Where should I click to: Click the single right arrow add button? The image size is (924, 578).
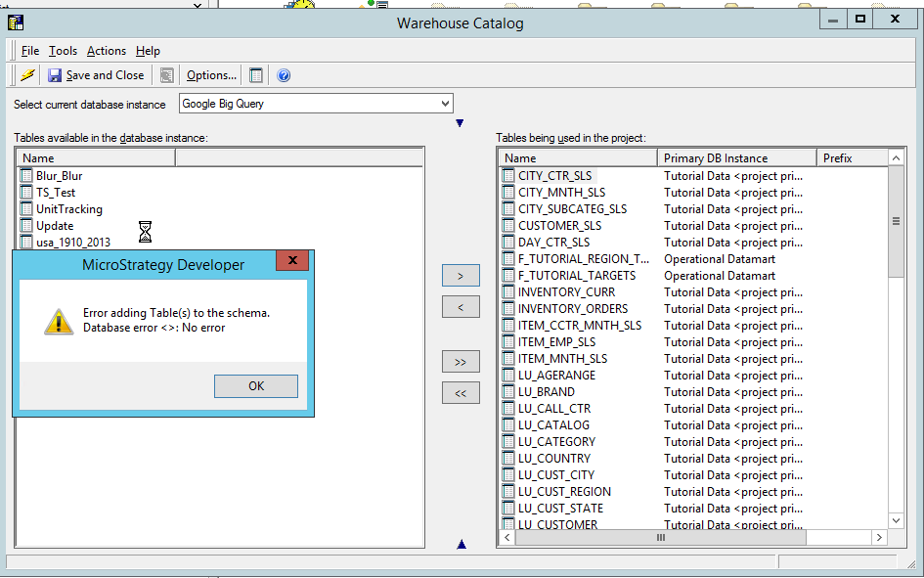pos(461,276)
